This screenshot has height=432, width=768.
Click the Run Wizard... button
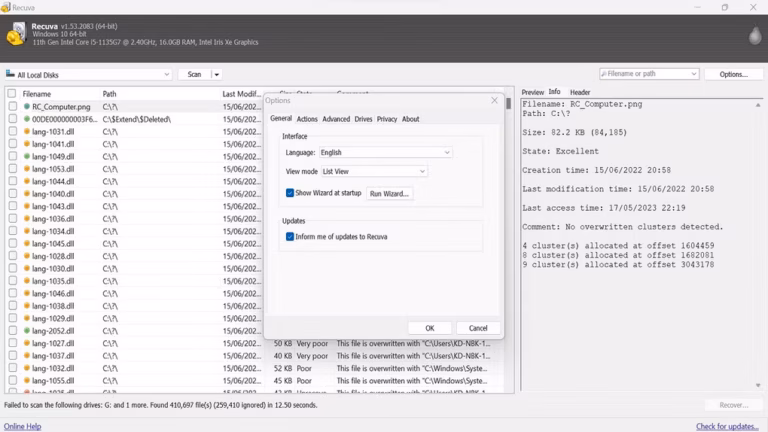click(x=389, y=193)
